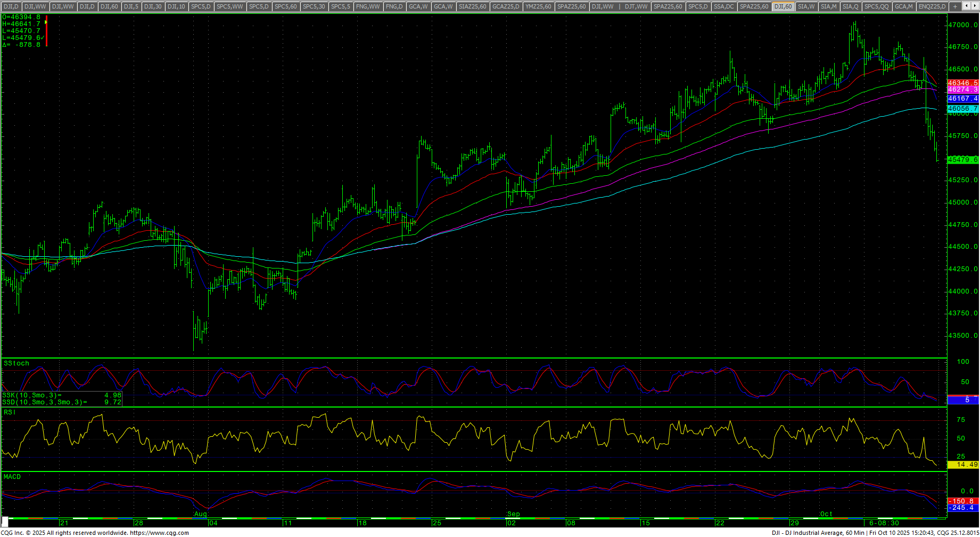Switch to the SPC5,QQ tab
This screenshot has width=980, height=537.
(876, 6)
